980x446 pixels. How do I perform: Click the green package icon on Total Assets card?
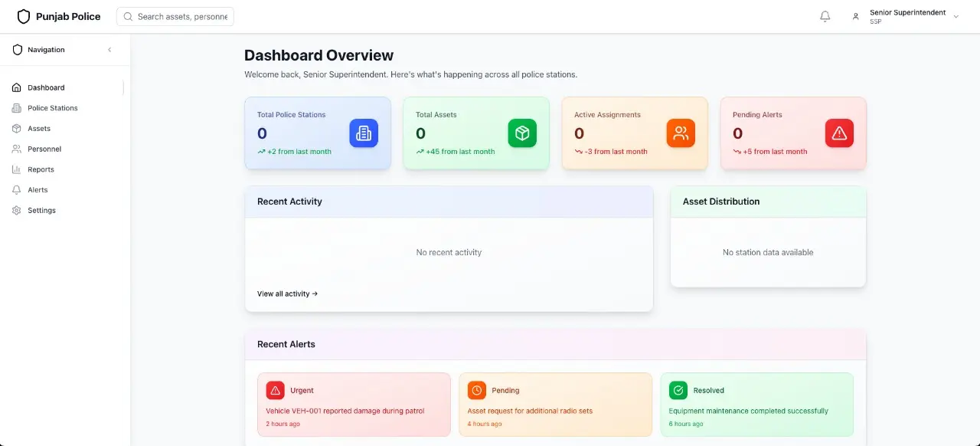[x=522, y=133]
